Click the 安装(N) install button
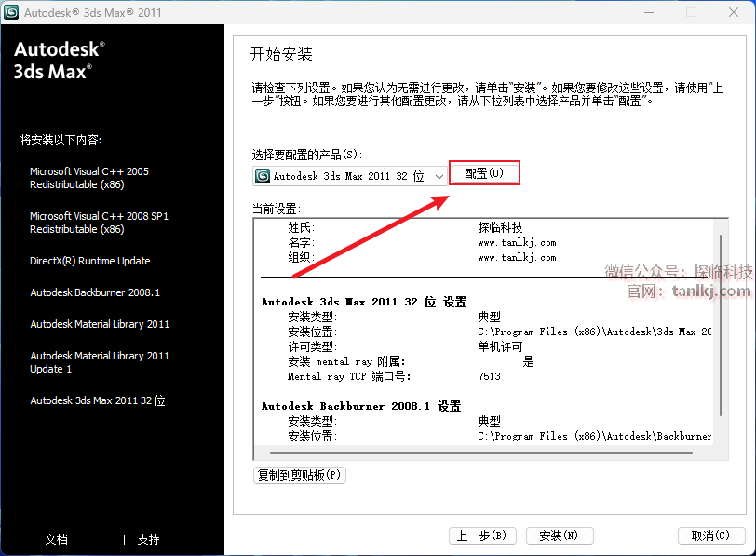Screen dimensions: 756x556 click(x=560, y=536)
